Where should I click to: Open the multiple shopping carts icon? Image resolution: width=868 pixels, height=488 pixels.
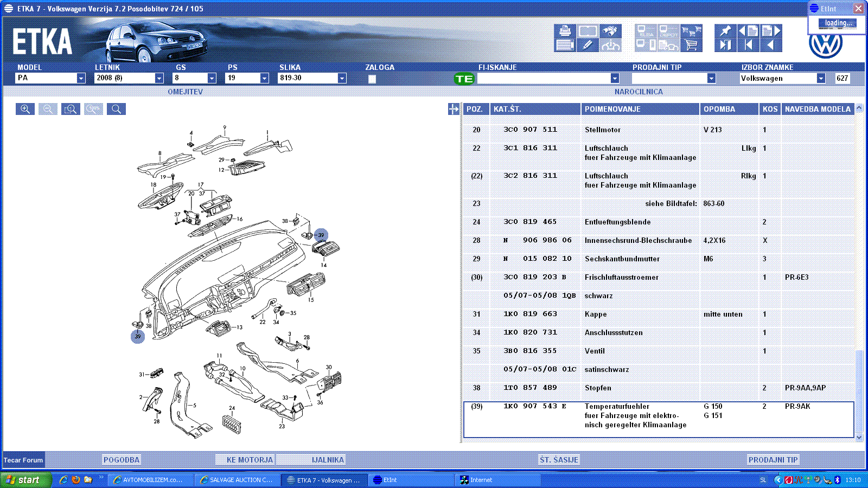coord(691,31)
